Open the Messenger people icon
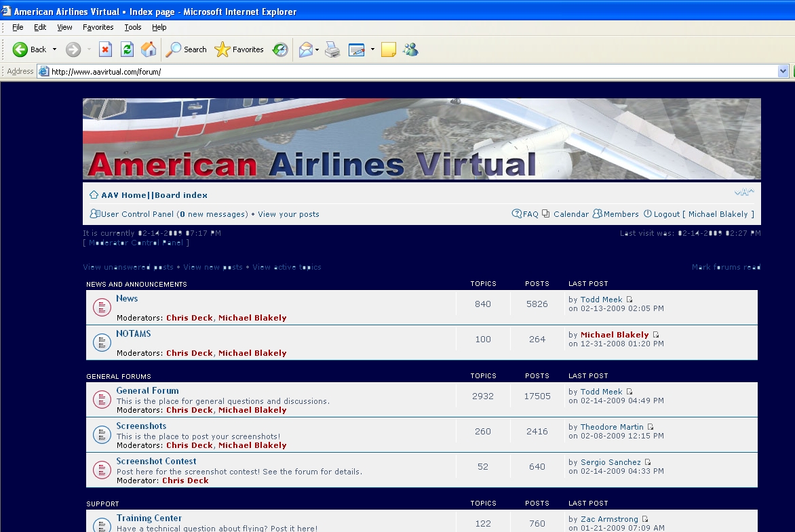This screenshot has width=795, height=532. (410, 49)
